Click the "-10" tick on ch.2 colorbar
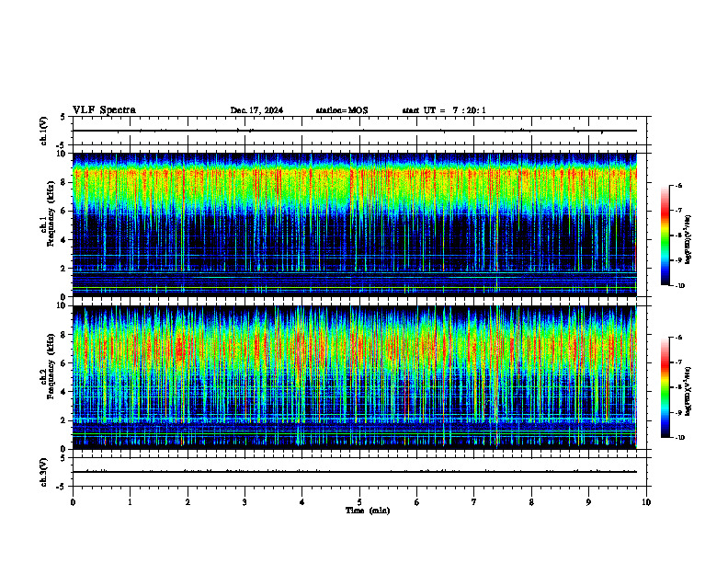Viewport: 728px width, 563px height. pyautogui.click(x=680, y=438)
